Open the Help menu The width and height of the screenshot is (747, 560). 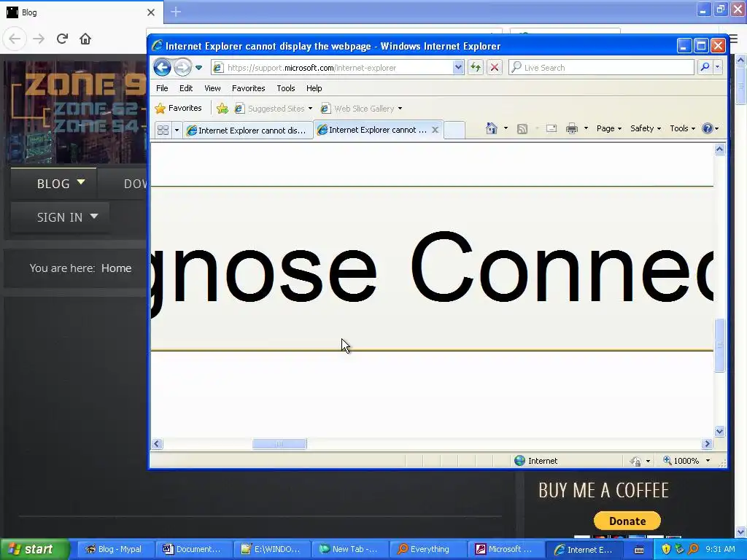tap(314, 88)
